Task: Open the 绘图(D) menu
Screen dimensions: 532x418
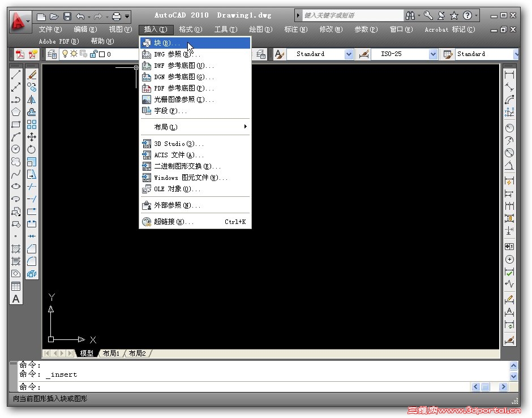Action: [260, 29]
